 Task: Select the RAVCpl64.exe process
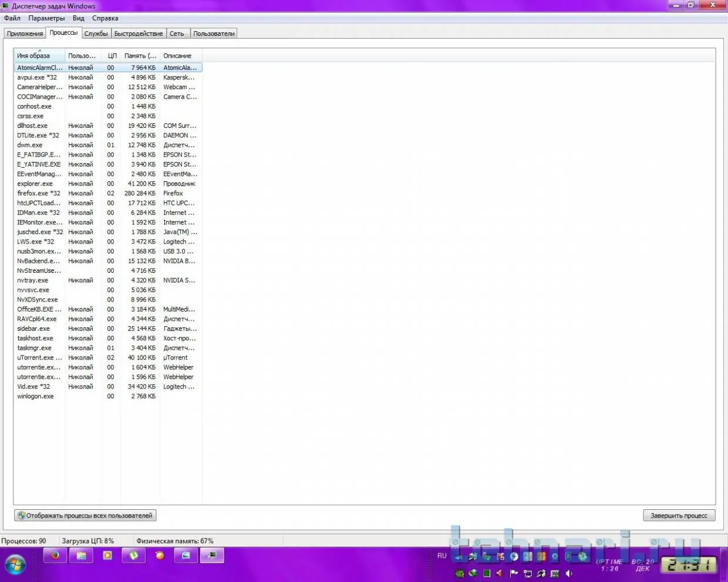[x=108, y=319]
